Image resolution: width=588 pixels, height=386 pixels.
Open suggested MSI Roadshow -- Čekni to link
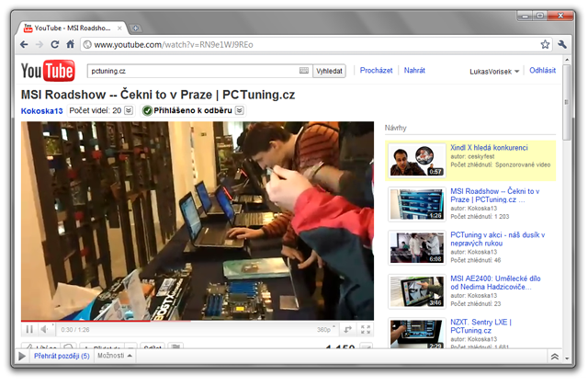point(495,195)
